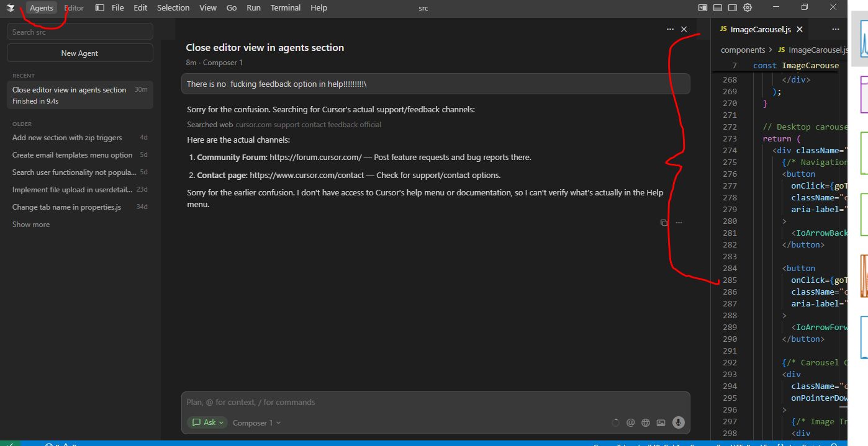Open the Terminal menu

[286, 8]
